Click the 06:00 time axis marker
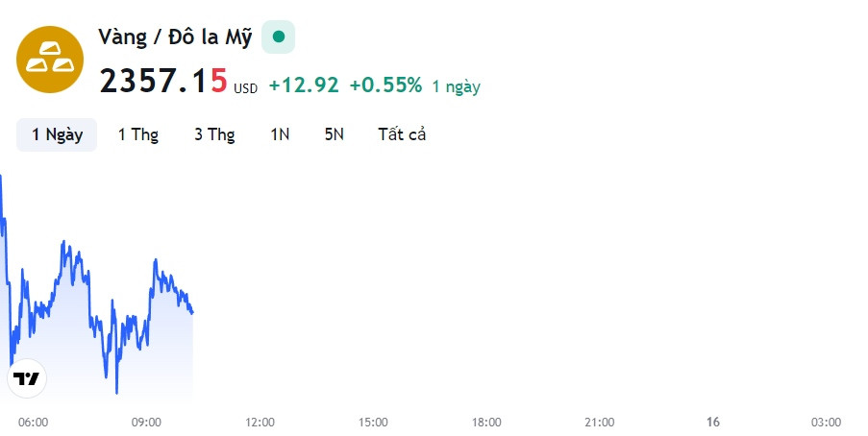868x436 pixels. pyautogui.click(x=34, y=423)
